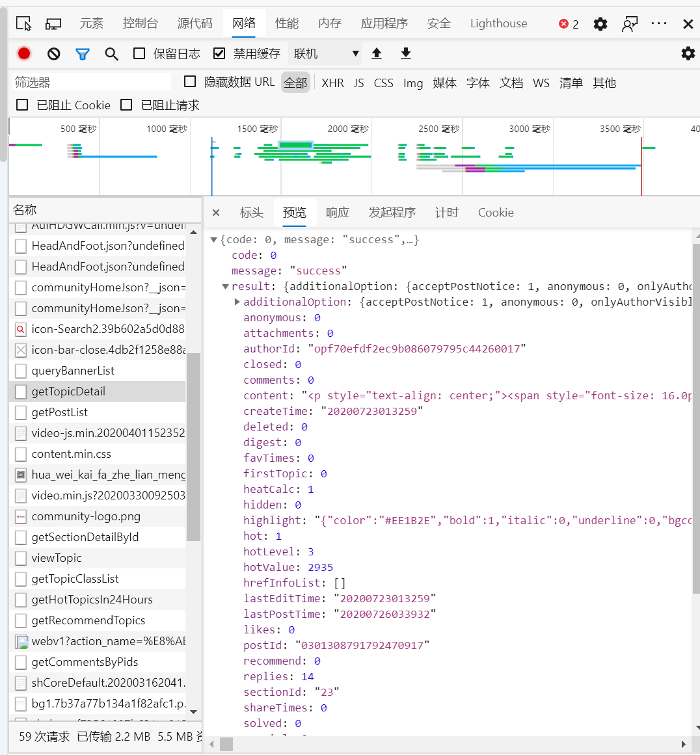700x755 pixels.
Task: Select community-logo.png request
Action: point(98,516)
